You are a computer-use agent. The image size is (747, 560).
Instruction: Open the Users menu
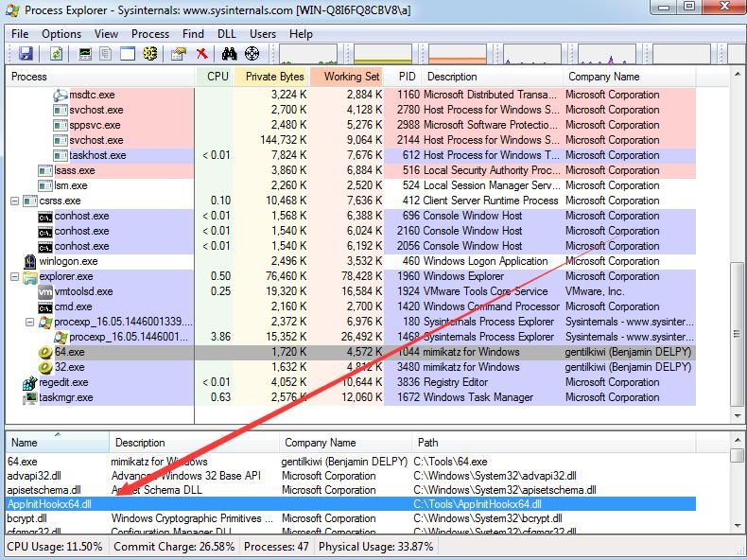(263, 34)
